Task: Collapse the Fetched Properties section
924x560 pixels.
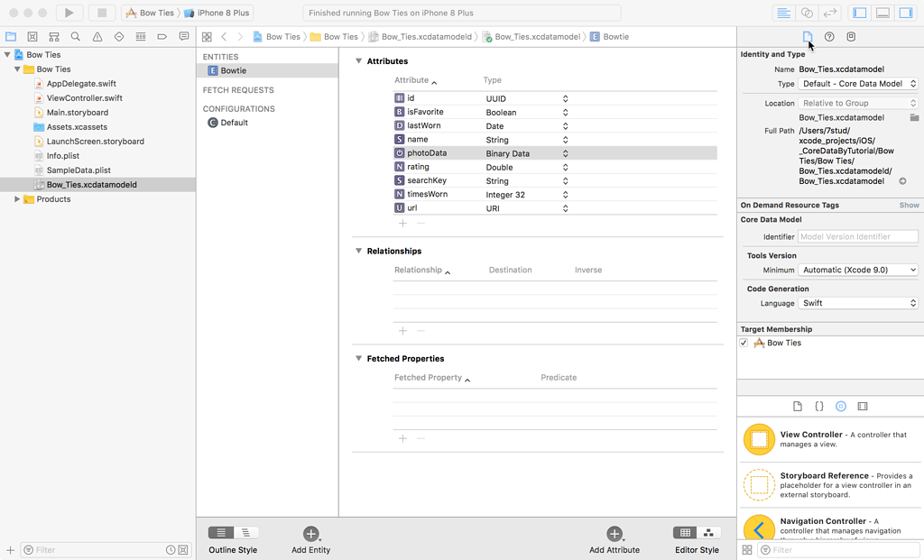Action: [x=358, y=358]
